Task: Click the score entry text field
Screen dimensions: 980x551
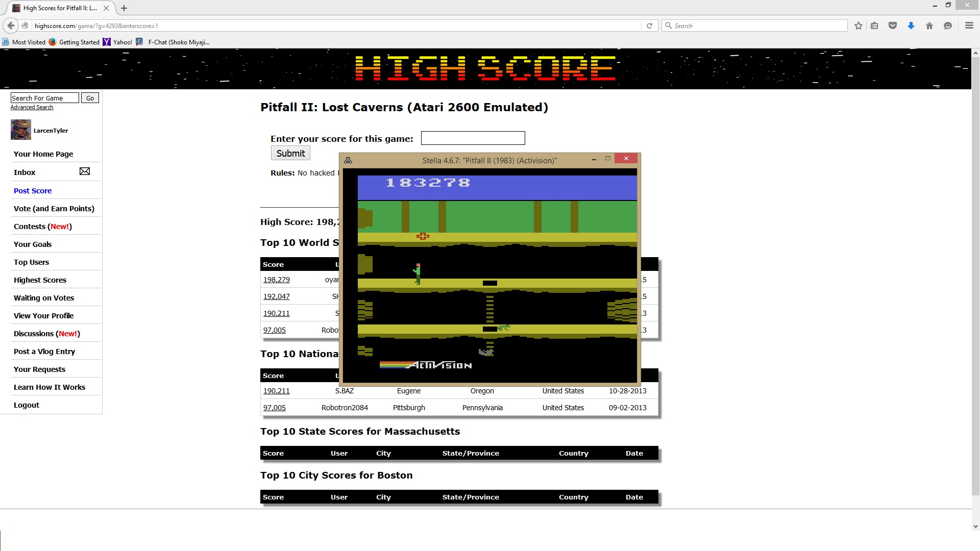Action: [473, 138]
